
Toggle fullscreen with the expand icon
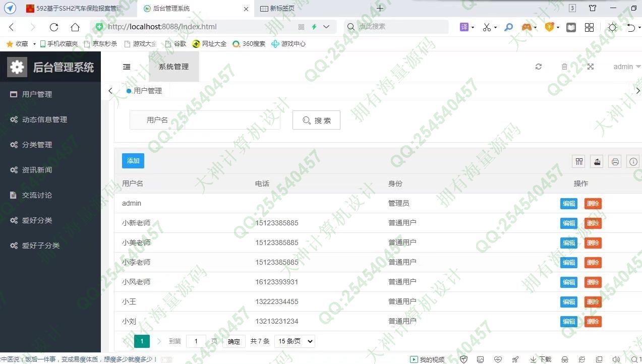(591, 67)
